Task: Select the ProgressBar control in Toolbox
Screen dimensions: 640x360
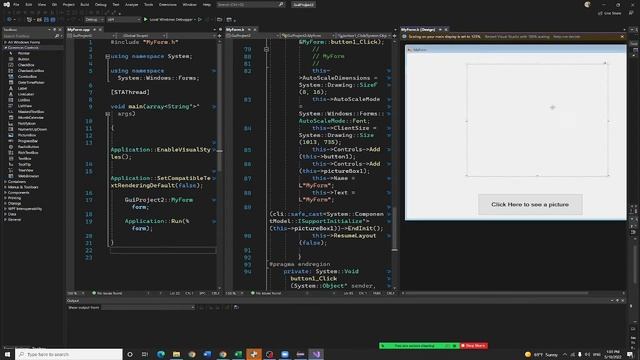Action: point(27,141)
